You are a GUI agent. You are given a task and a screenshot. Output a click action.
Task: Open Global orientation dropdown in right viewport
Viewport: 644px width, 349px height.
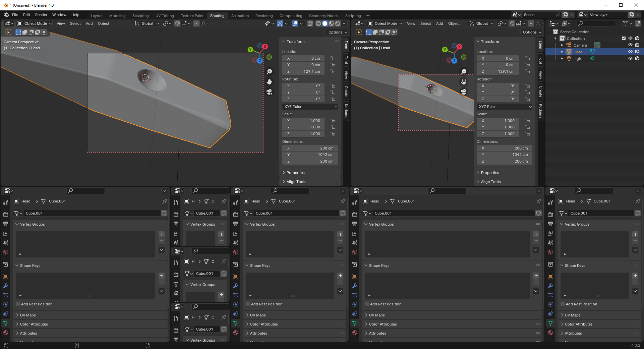pos(481,23)
